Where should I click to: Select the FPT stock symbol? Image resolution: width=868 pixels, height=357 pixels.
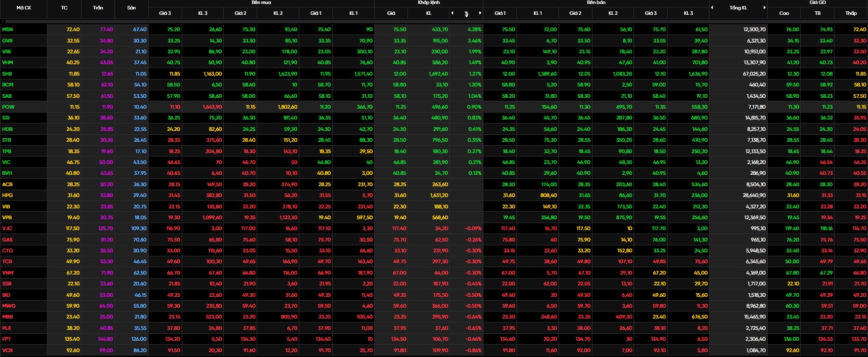6,339
